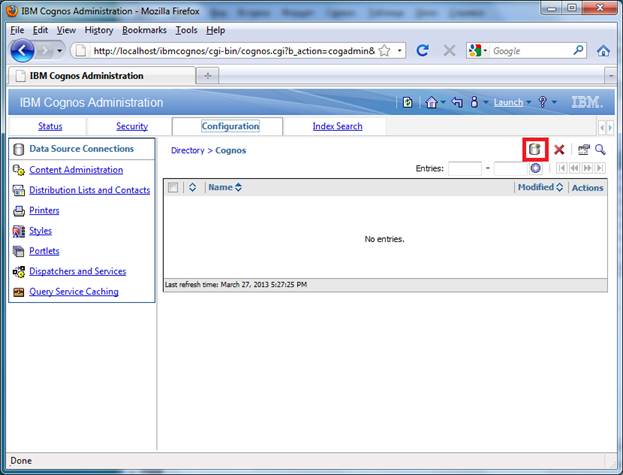Image resolution: width=623 pixels, height=475 pixels.
Task: Select the IBM Cognos Administration browser tab
Action: [102, 75]
